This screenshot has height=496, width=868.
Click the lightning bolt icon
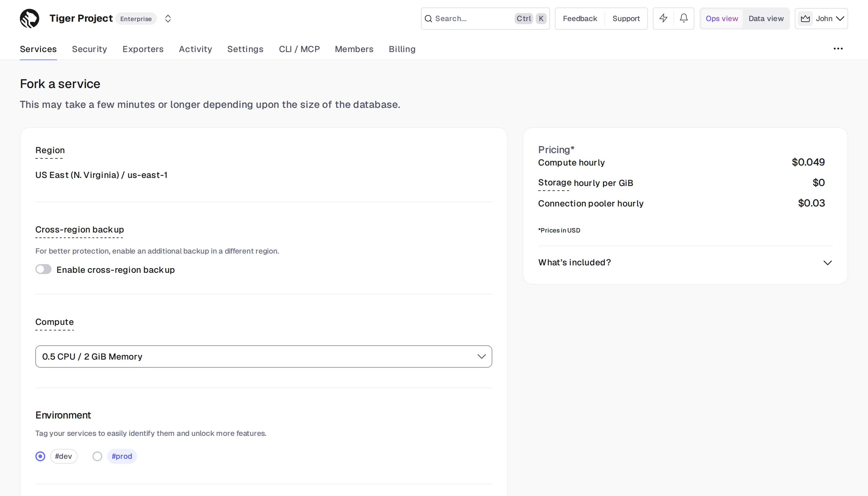click(663, 18)
